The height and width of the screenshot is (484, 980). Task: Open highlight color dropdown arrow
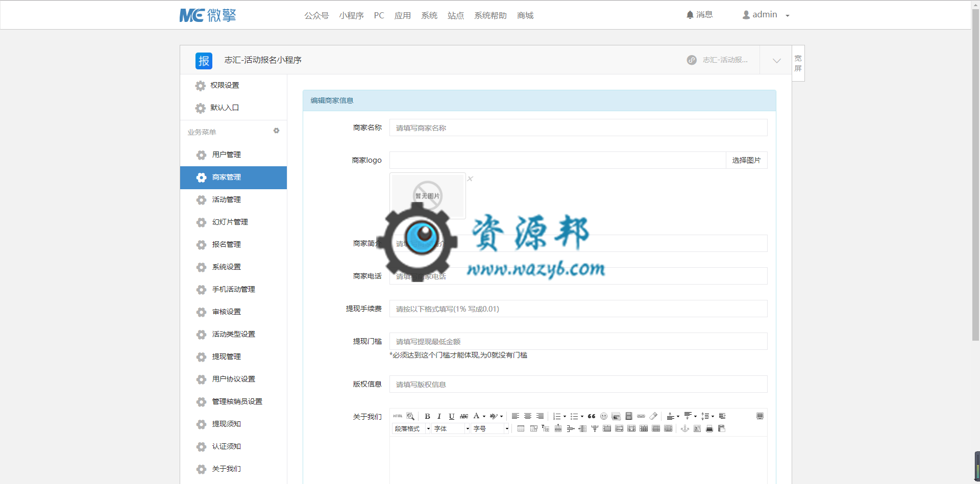(501, 417)
